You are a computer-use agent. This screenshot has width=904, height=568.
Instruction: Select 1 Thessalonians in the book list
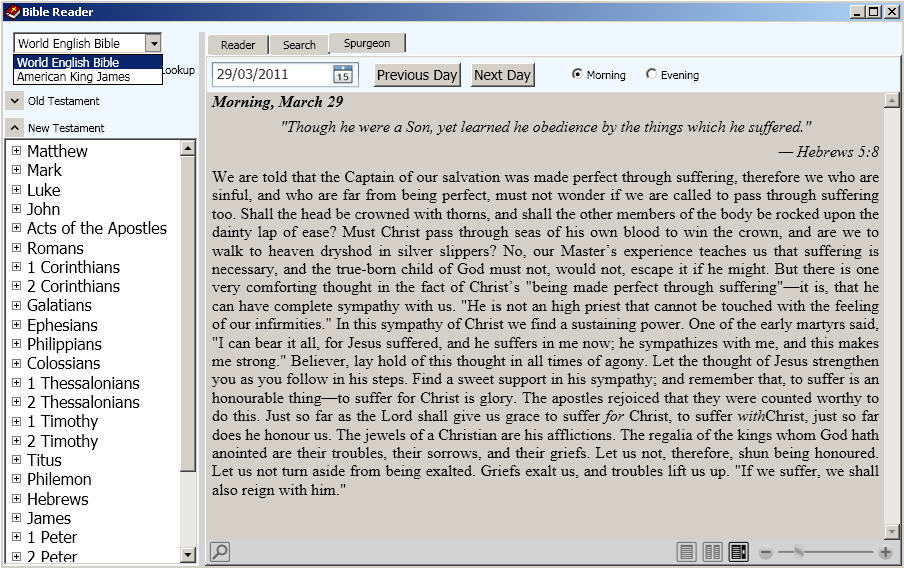(x=83, y=383)
